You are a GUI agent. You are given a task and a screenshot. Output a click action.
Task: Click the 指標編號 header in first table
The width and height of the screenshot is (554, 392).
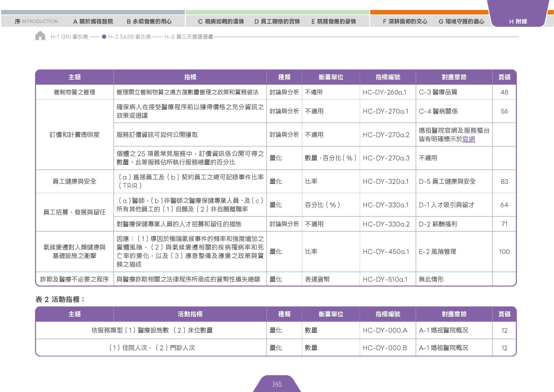[388, 77]
